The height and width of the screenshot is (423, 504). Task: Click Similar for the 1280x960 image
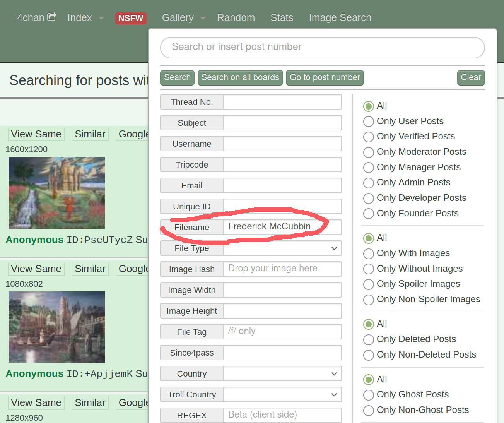click(x=90, y=402)
